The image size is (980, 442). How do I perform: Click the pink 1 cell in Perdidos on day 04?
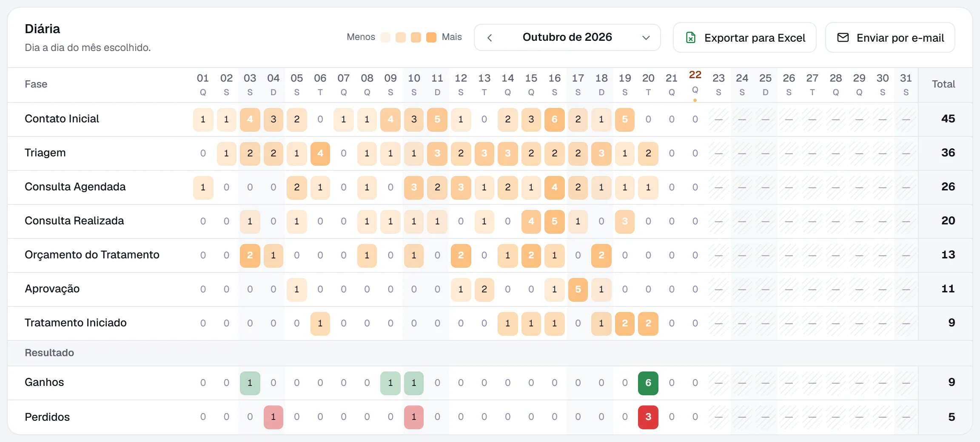click(273, 417)
